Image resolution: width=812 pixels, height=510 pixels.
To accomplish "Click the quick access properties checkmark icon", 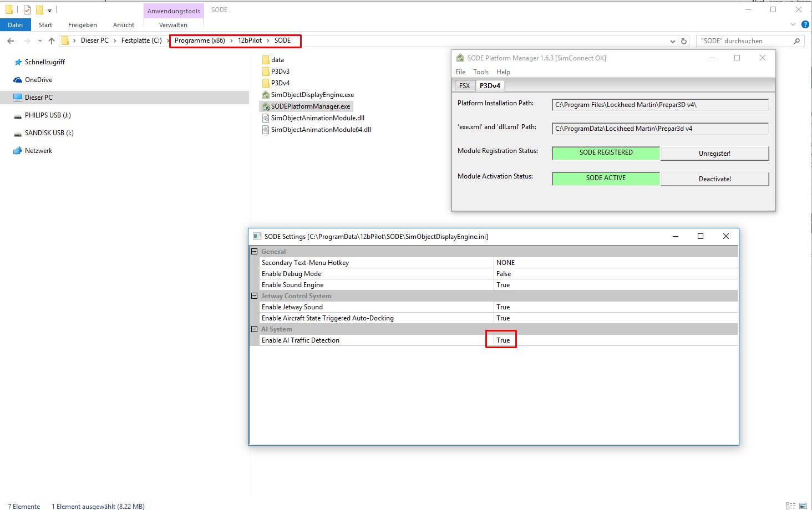I will click(27, 10).
